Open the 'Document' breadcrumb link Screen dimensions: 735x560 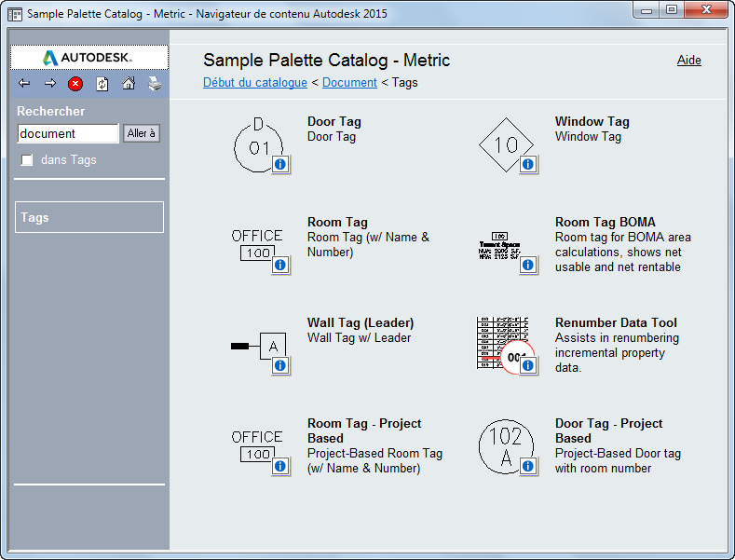pyautogui.click(x=349, y=83)
